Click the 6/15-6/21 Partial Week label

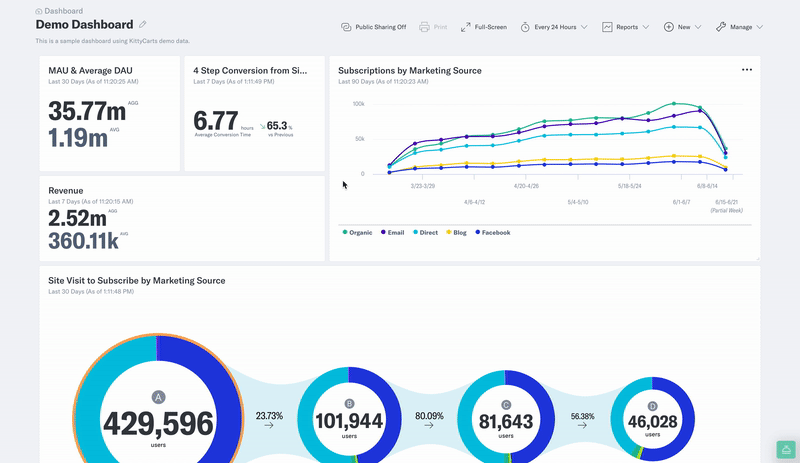coord(727,206)
